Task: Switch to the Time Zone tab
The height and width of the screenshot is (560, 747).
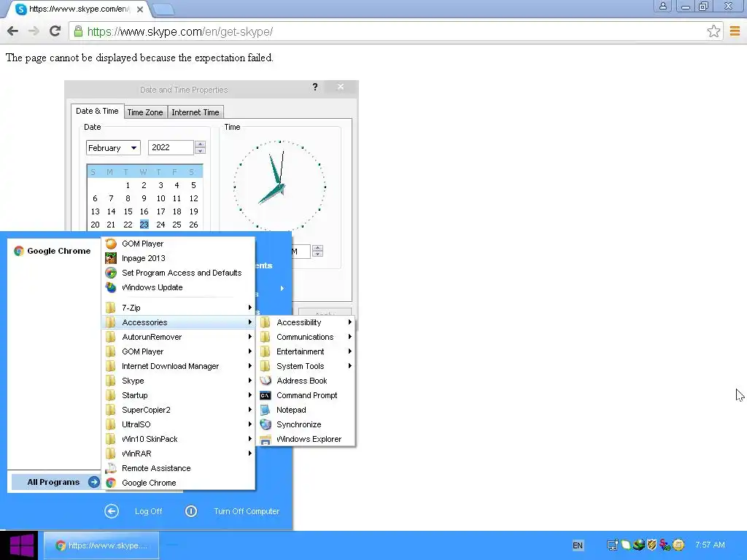Action: point(145,112)
